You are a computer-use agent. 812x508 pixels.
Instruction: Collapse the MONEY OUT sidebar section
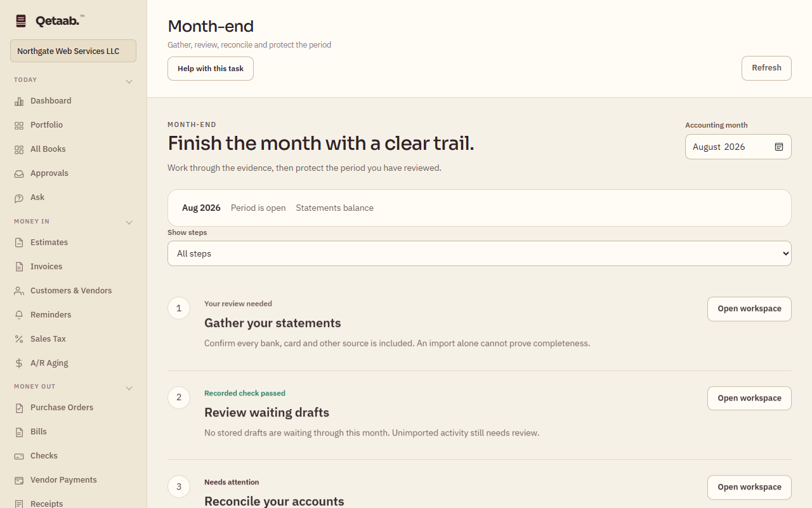click(x=129, y=387)
